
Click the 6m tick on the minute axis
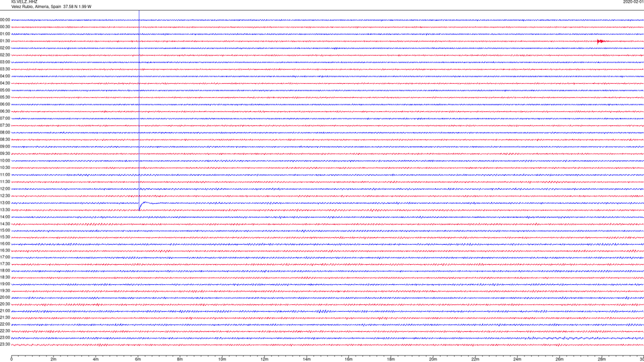(x=138, y=359)
